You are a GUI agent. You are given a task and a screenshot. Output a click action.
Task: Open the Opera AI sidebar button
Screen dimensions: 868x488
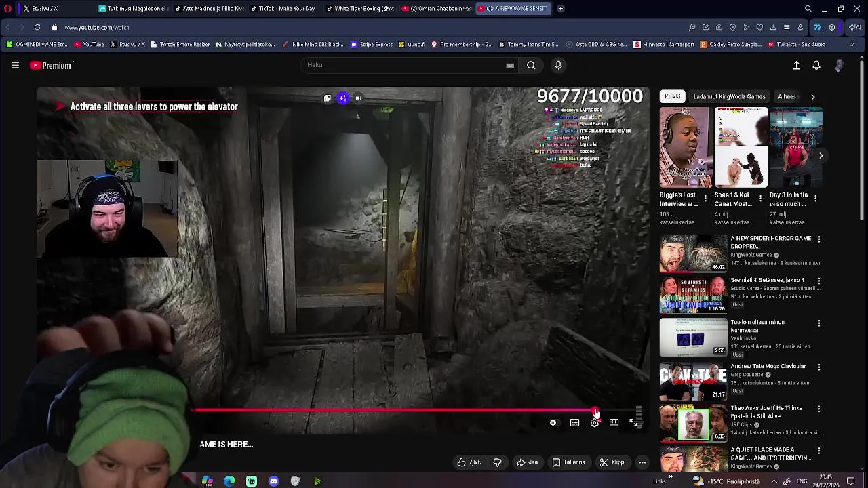point(854,28)
